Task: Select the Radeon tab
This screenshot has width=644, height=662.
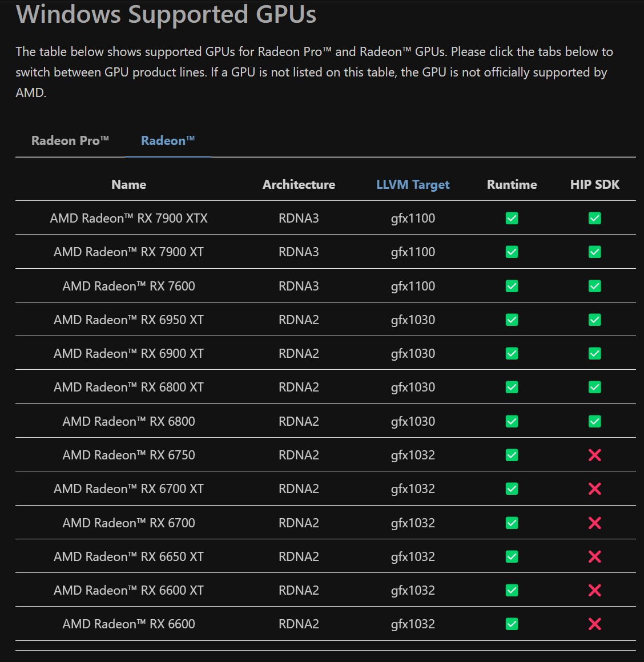Action: [x=168, y=141]
